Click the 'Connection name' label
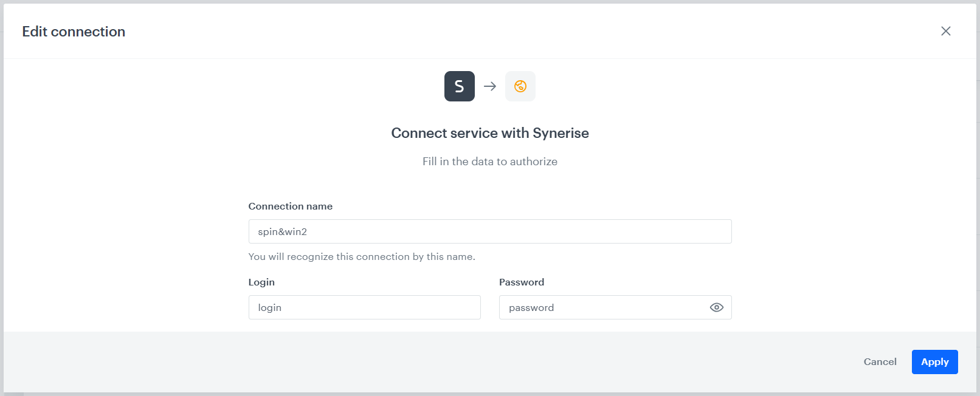This screenshot has height=396, width=980. [x=291, y=207]
